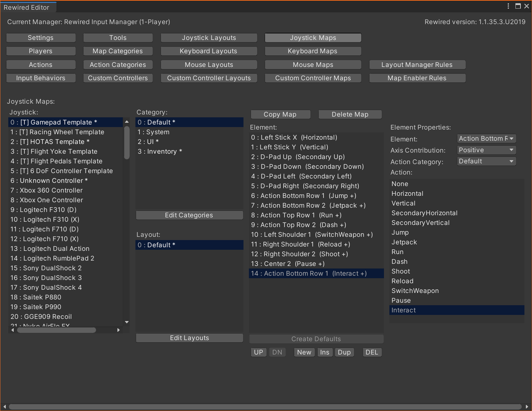Open Map Enabler Rules
The height and width of the screenshot is (411, 532).
[417, 78]
